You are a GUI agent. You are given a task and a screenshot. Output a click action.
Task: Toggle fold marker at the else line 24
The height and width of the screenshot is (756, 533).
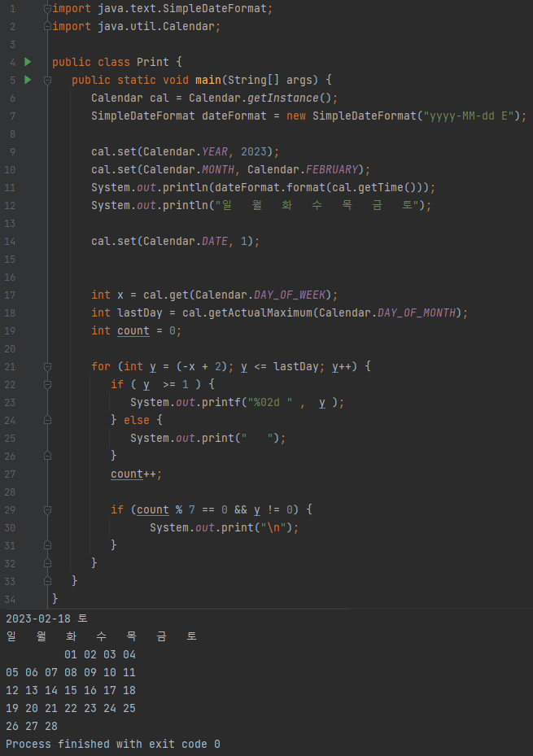coord(47,421)
